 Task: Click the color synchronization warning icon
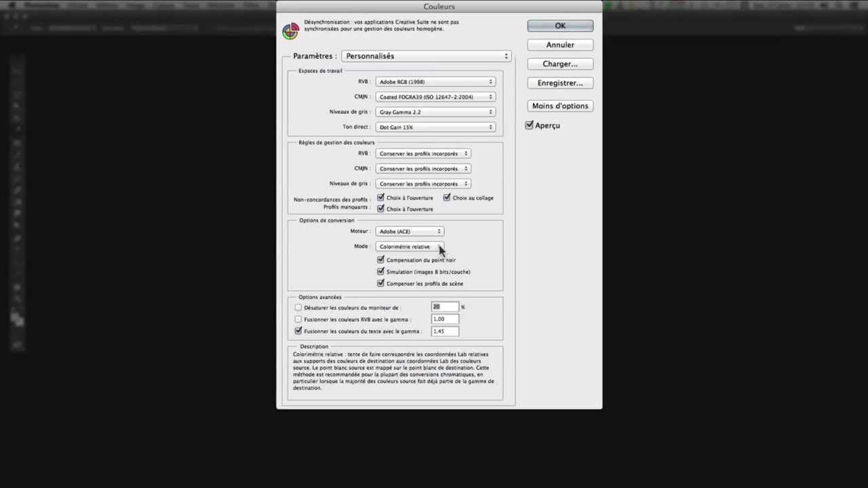[290, 31]
